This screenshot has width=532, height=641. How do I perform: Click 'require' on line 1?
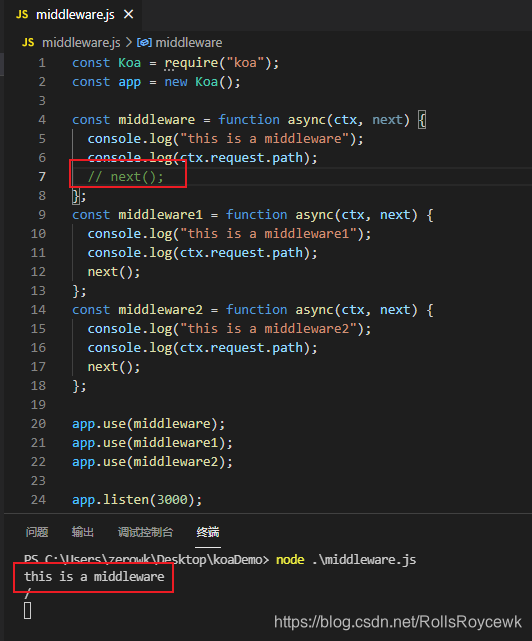click(x=191, y=63)
